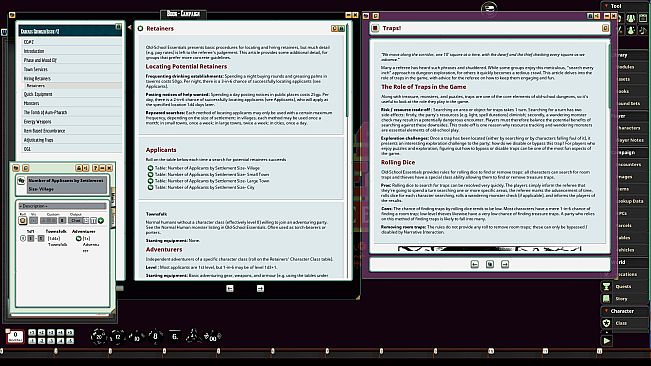Select the +5 modifier button

coord(70,332)
